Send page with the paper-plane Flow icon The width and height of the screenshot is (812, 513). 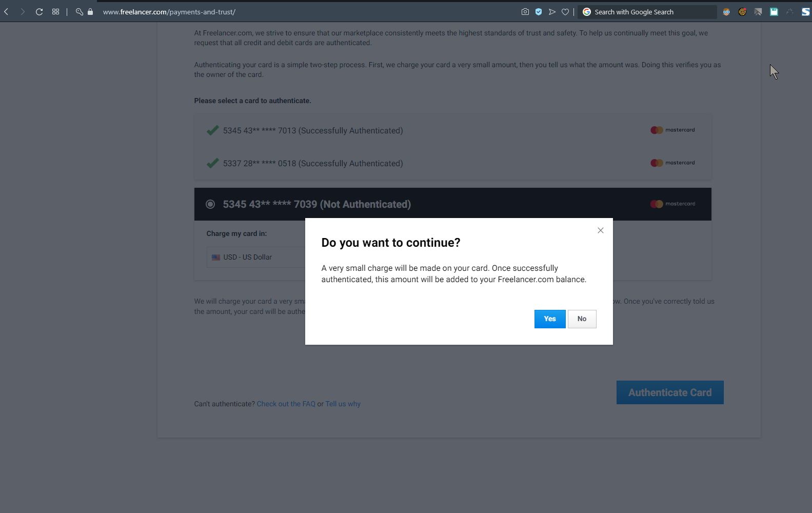[552, 12]
